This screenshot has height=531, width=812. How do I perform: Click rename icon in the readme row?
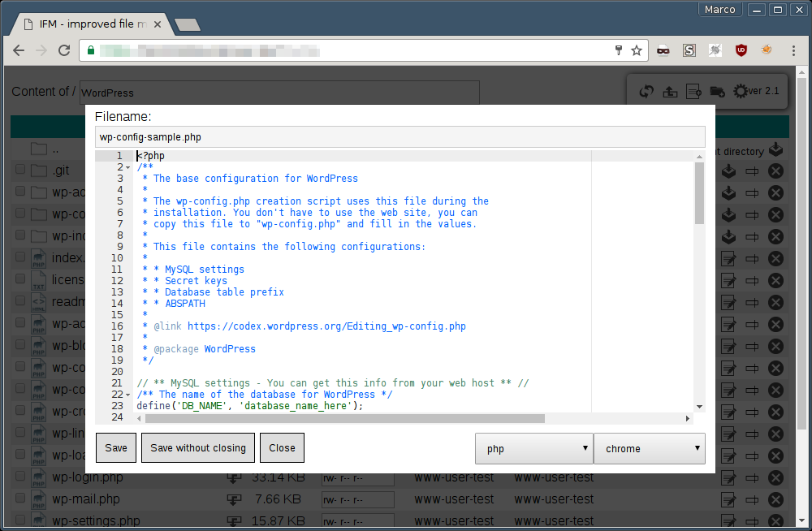[752, 303]
